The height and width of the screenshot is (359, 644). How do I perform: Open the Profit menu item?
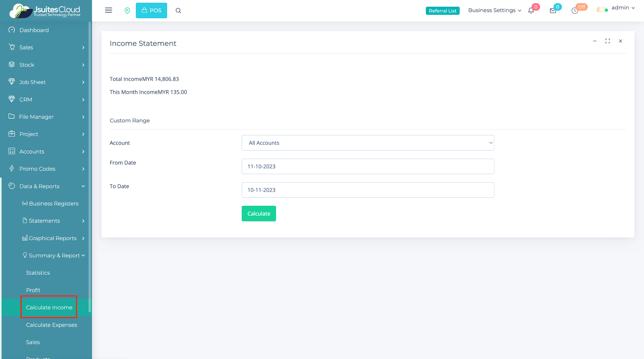[x=33, y=290]
